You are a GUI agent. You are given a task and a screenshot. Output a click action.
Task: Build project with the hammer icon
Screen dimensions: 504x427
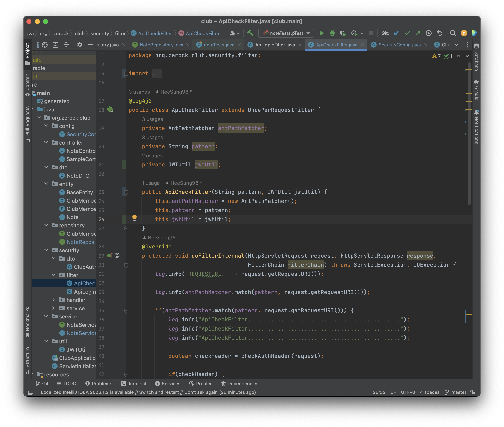(x=250, y=33)
